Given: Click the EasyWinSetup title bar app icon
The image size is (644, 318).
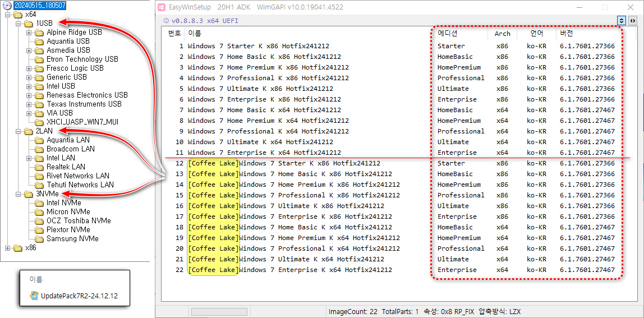Looking at the screenshot, I should point(162,7).
